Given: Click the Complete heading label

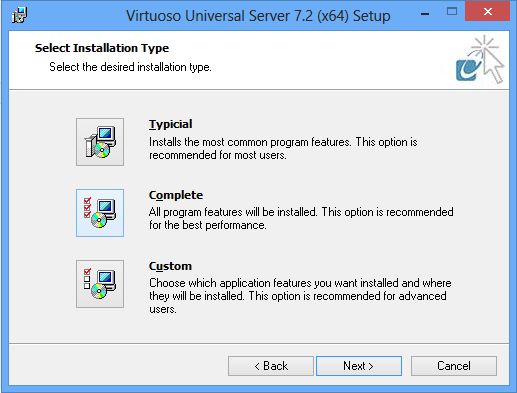Looking at the screenshot, I should [x=176, y=195].
